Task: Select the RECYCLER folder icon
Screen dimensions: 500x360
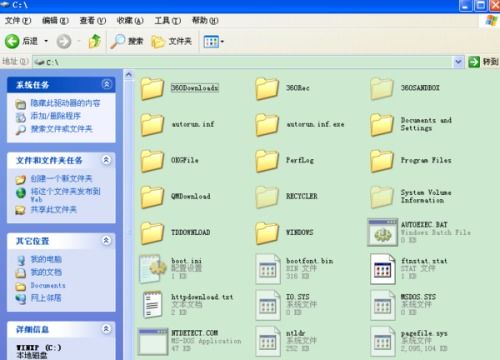Action: [x=267, y=197]
